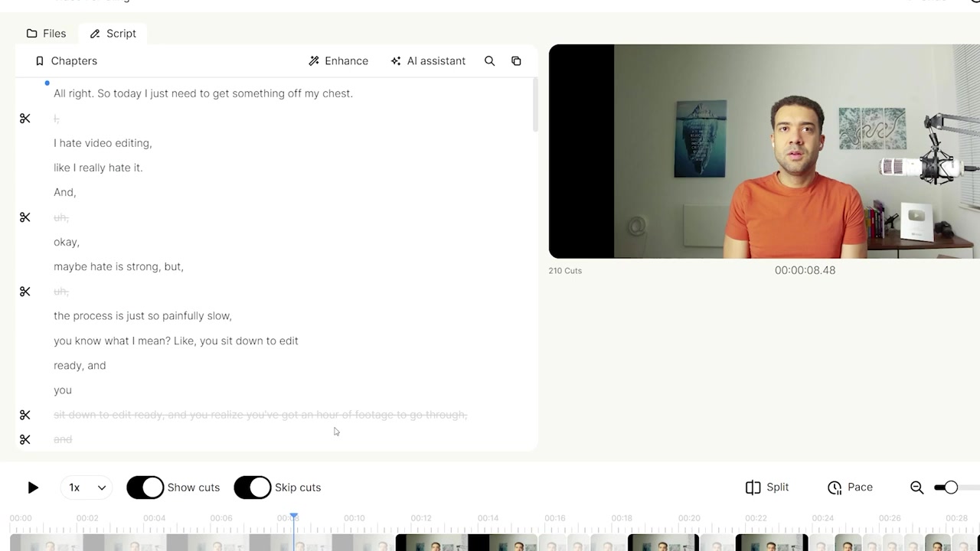Switch to the Files tab
Viewport: 980px width, 551px height.
click(46, 34)
